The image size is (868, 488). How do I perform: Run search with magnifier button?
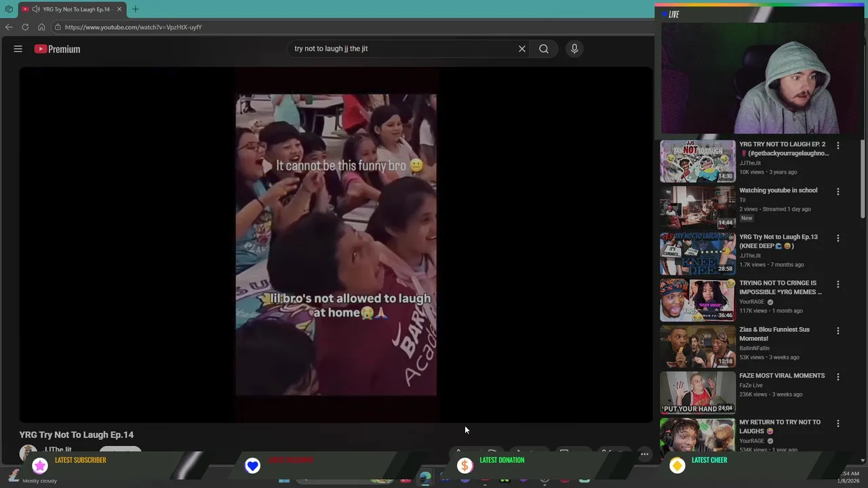click(544, 49)
